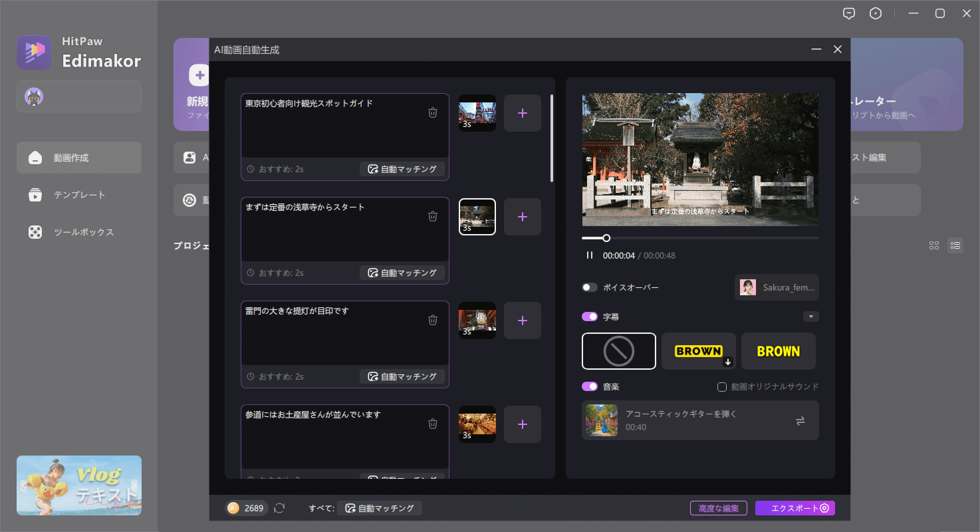Click the music track cover thumbnail
Image resolution: width=980 pixels, height=532 pixels.
click(x=601, y=420)
